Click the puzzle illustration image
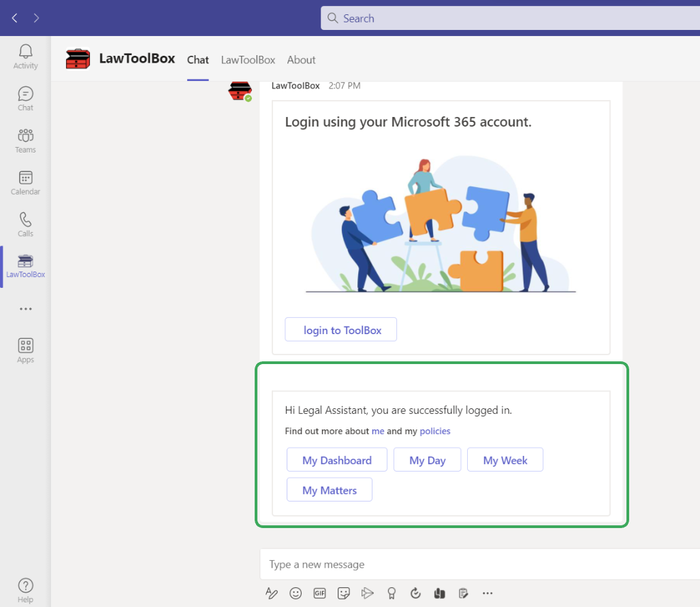Screen dimensions: 700x607 pyautogui.click(x=441, y=225)
